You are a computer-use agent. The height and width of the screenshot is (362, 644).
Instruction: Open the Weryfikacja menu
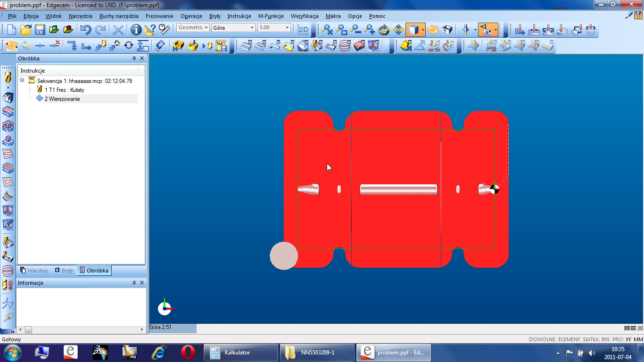tap(305, 16)
